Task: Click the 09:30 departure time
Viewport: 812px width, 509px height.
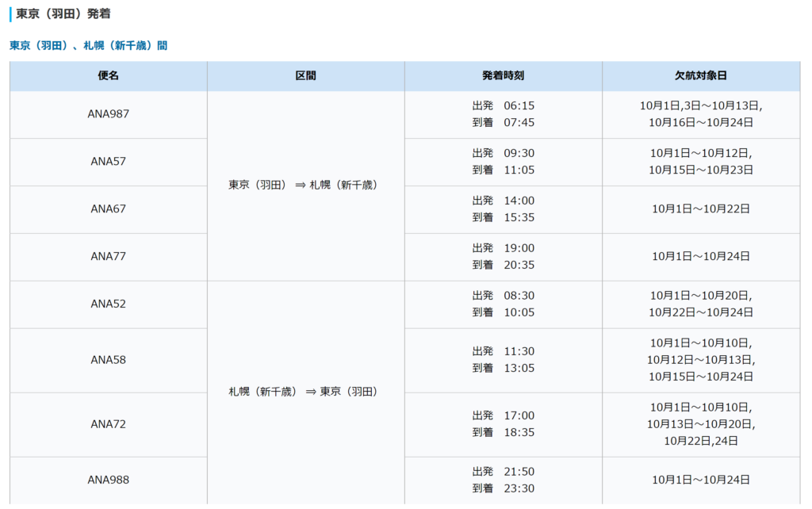Action: point(519,154)
